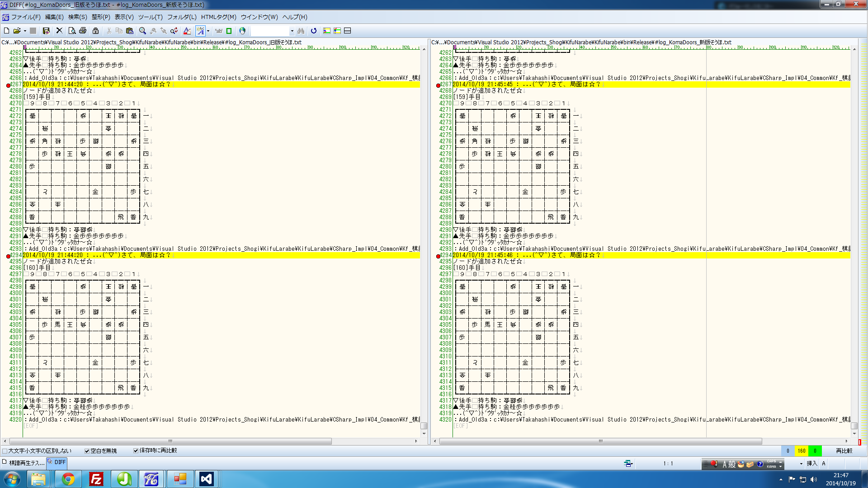Image resolution: width=868 pixels, height=488 pixels.
Task: Click the close document X icon
Action: point(59,31)
